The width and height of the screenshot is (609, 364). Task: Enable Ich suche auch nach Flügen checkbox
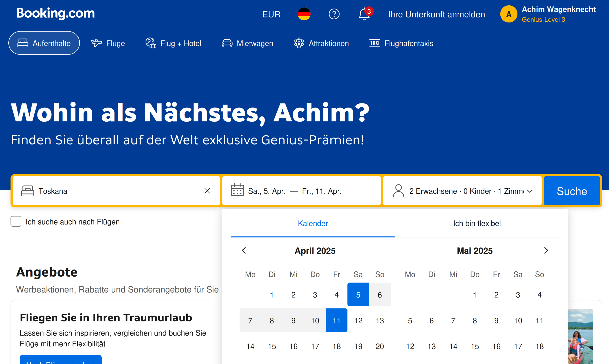pyautogui.click(x=16, y=221)
